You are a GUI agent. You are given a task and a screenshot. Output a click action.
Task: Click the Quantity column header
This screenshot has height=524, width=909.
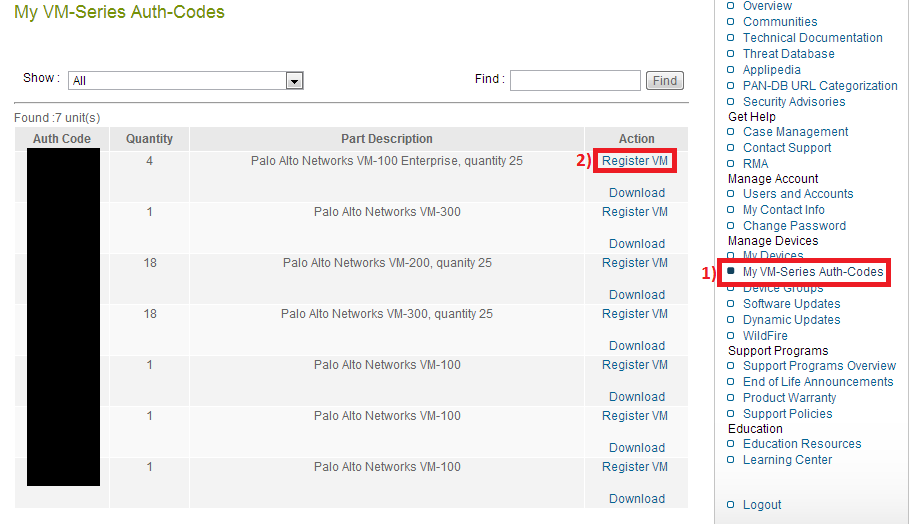click(149, 139)
